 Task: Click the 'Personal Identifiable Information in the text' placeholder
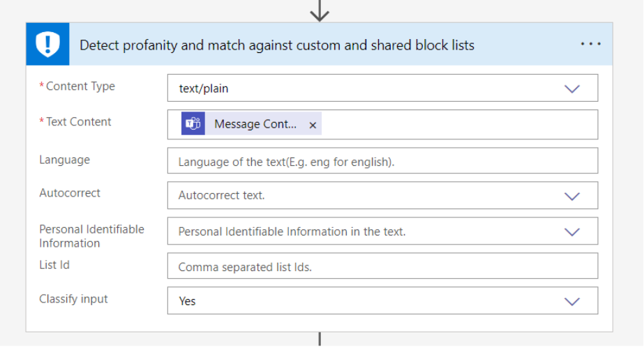click(292, 231)
